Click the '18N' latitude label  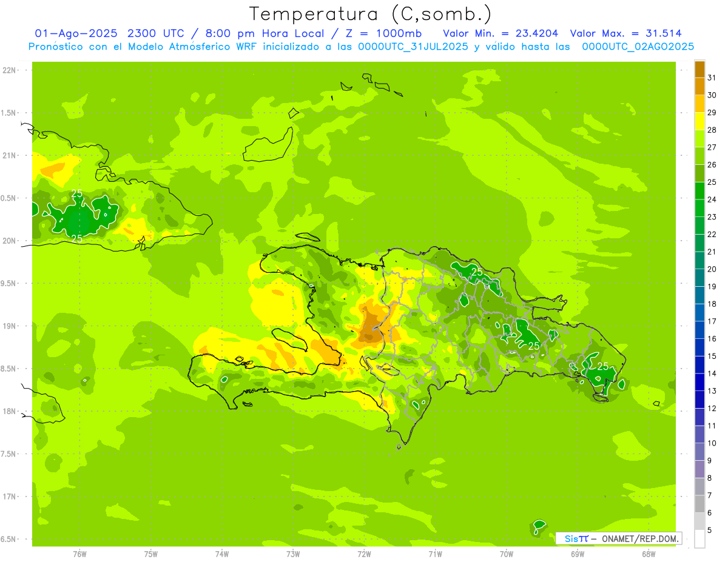click(x=9, y=411)
